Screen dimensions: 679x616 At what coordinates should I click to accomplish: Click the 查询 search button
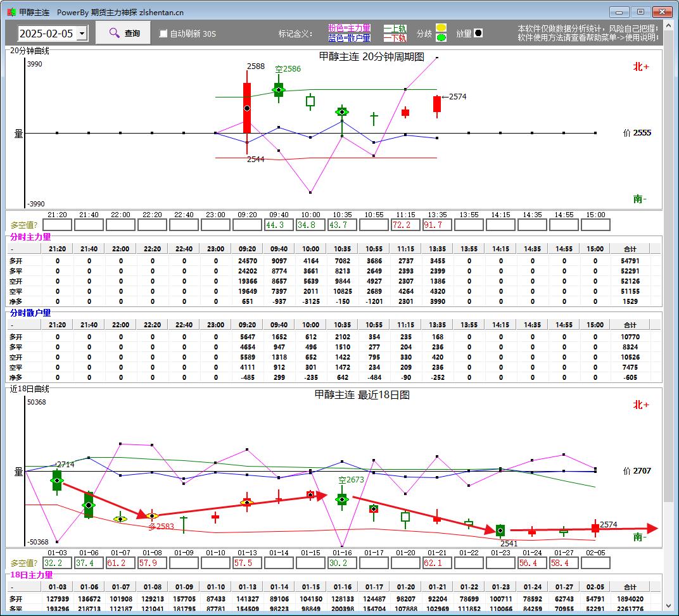click(x=124, y=33)
